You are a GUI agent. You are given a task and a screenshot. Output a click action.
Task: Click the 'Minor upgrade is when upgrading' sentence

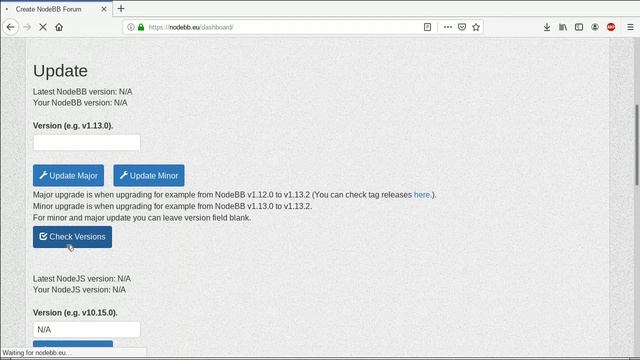point(173,207)
